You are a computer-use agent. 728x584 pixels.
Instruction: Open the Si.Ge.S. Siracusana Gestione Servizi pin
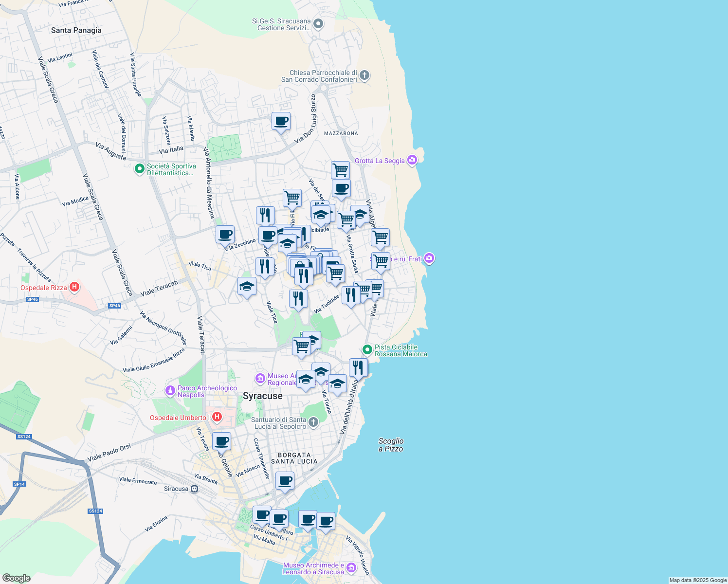(x=318, y=23)
